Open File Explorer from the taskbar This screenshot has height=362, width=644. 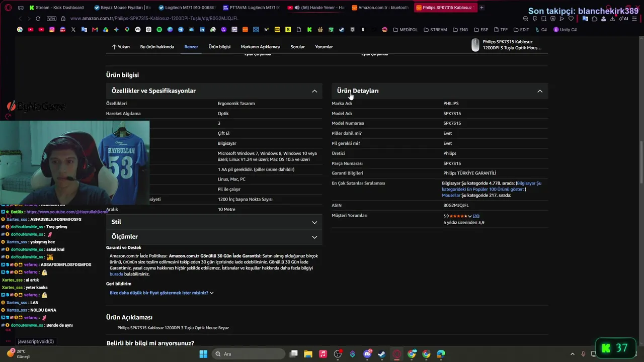(x=308, y=354)
